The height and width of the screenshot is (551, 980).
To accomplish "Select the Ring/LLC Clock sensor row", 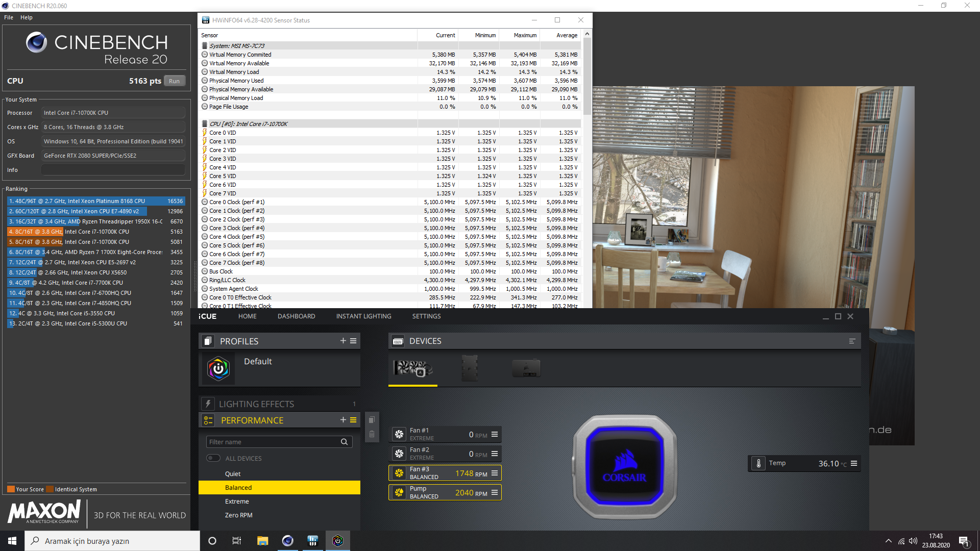I will click(390, 280).
